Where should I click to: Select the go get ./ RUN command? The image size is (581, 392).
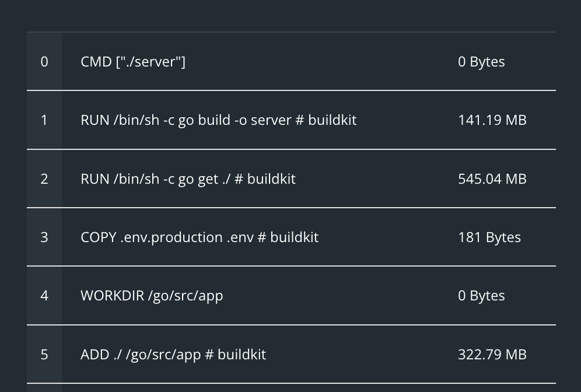(x=188, y=178)
